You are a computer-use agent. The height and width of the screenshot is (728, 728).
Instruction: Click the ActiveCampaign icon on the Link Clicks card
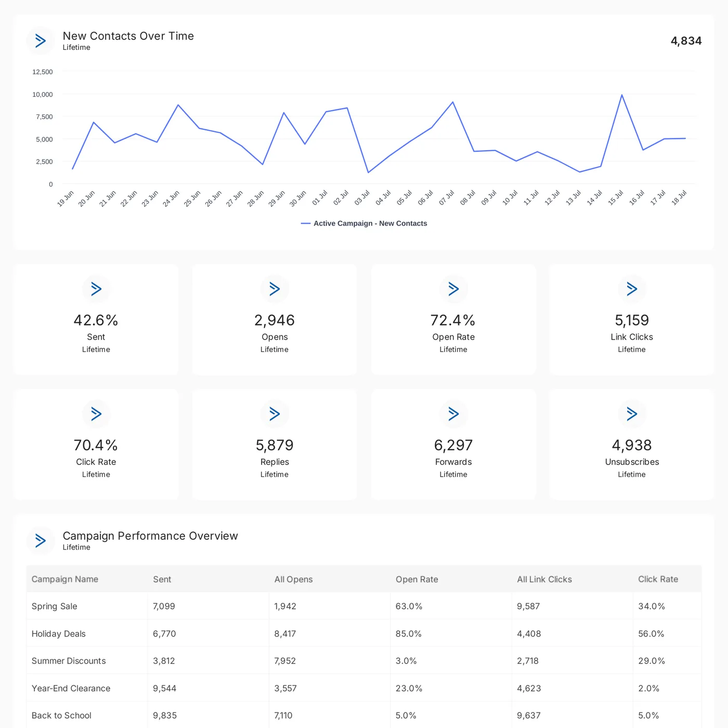click(632, 289)
